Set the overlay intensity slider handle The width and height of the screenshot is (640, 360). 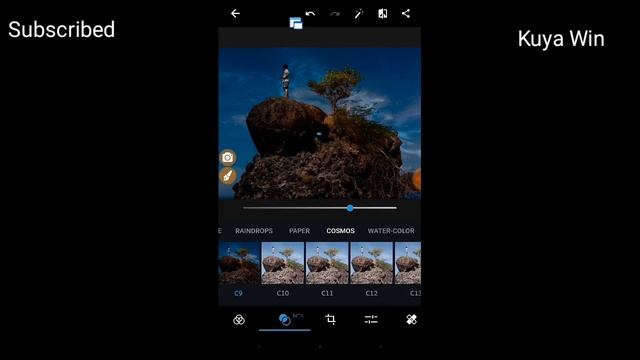350,208
